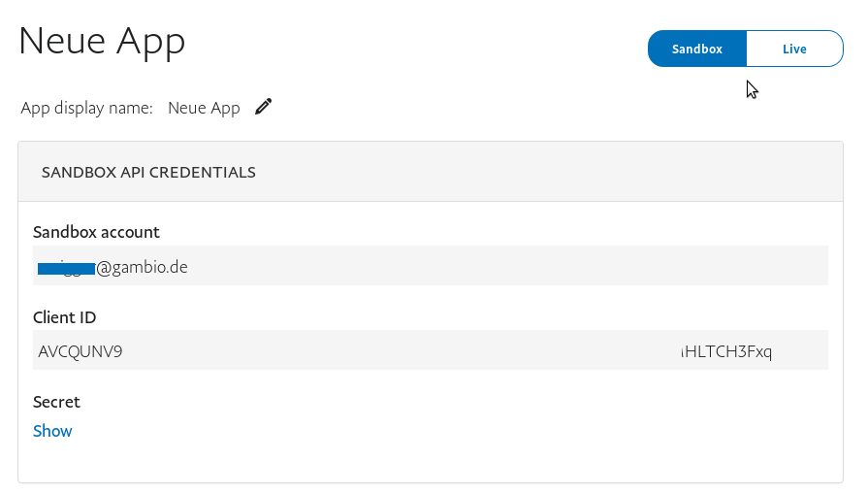Click the mouse cursor arrow below Sandbox toggle

click(x=752, y=89)
